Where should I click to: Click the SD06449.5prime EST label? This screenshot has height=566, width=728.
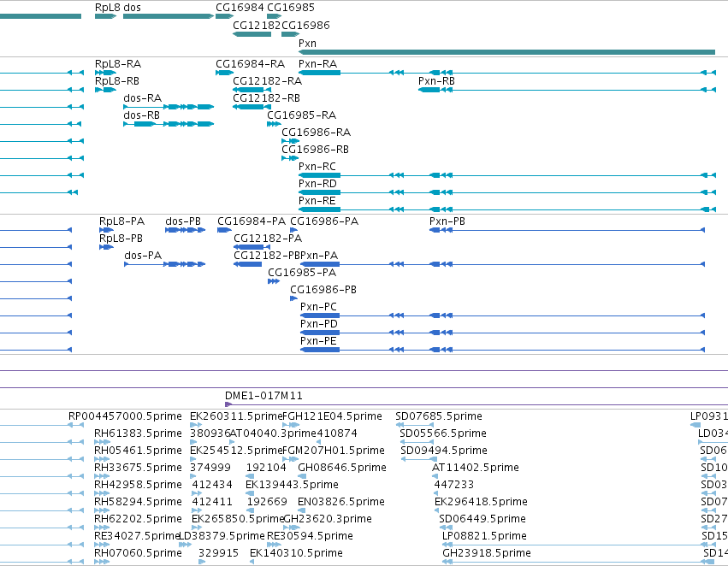coord(482,519)
